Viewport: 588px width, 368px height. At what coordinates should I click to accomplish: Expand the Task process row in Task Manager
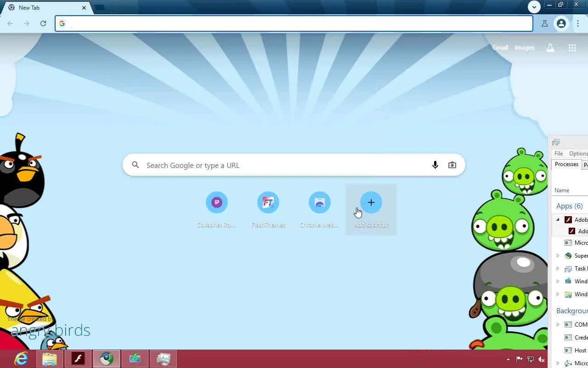pos(558,269)
